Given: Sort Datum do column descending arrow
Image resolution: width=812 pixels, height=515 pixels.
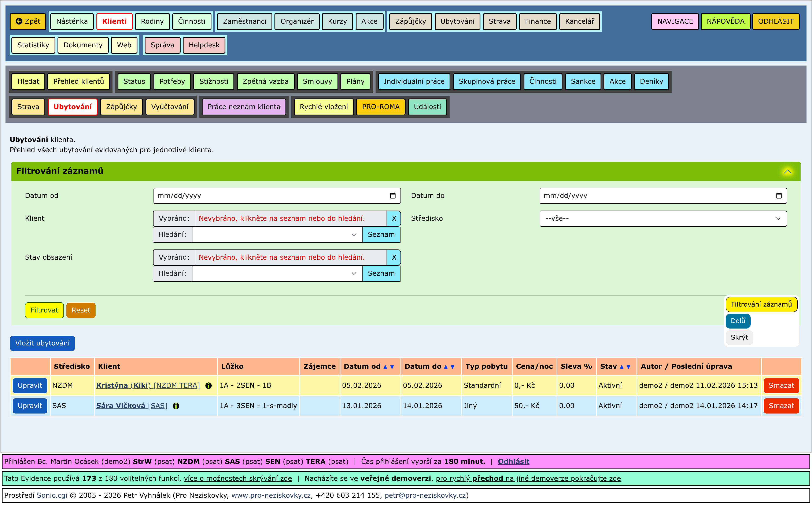Looking at the screenshot, I should (453, 367).
